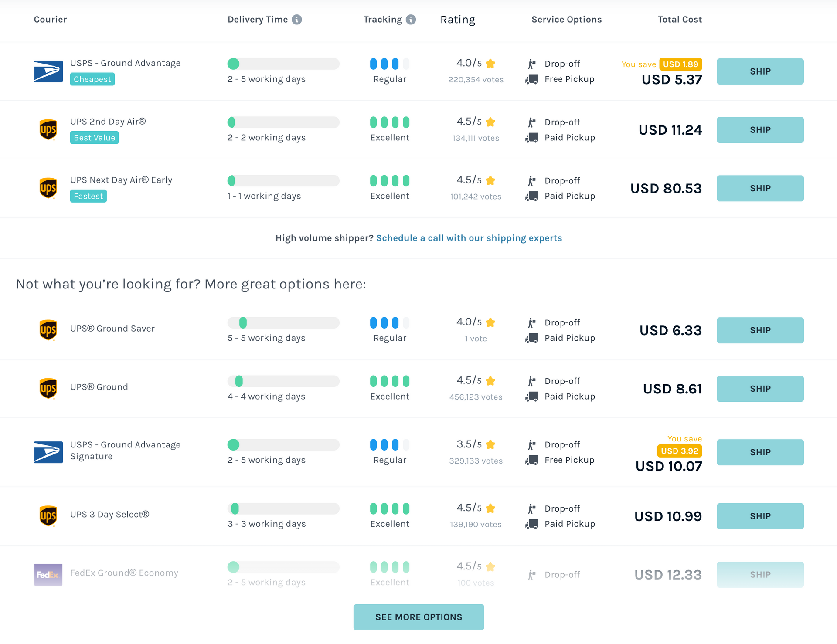
Task: Click the paid pickup truck icon for UPS 3 Day Select
Action: coord(531,524)
